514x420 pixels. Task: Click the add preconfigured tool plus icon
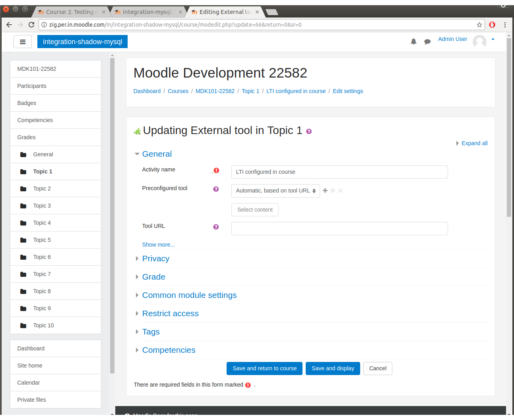(x=325, y=191)
